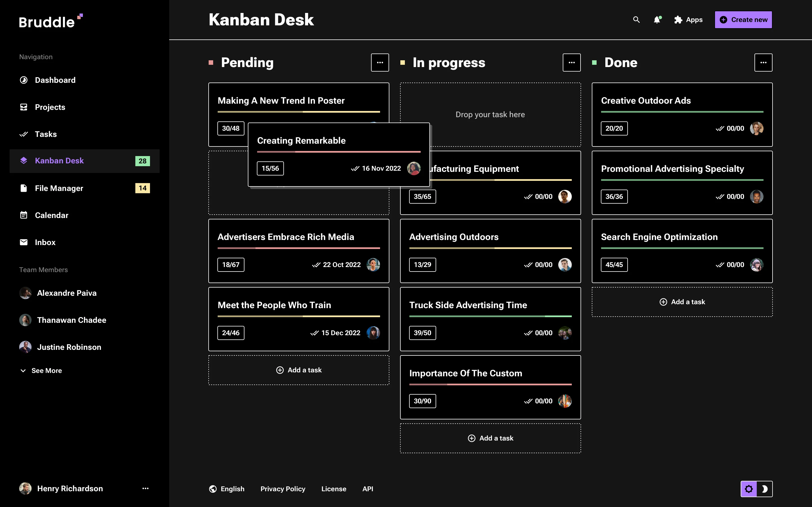The width and height of the screenshot is (812, 507).
Task: Switch to the Calendar section
Action: point(51,215)
